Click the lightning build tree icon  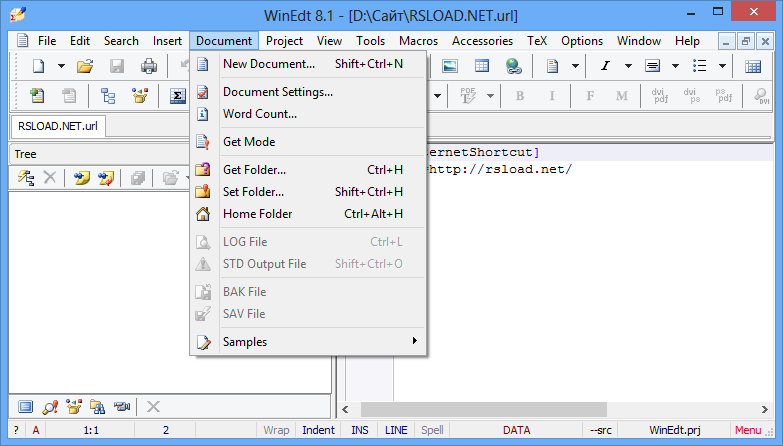click(26, 177)
